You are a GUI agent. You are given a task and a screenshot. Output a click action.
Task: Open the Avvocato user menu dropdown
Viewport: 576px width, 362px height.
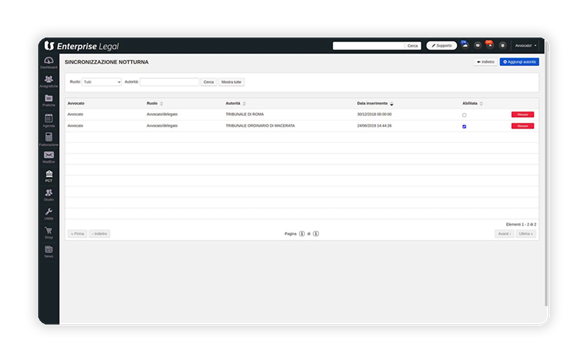click(526, 46)
